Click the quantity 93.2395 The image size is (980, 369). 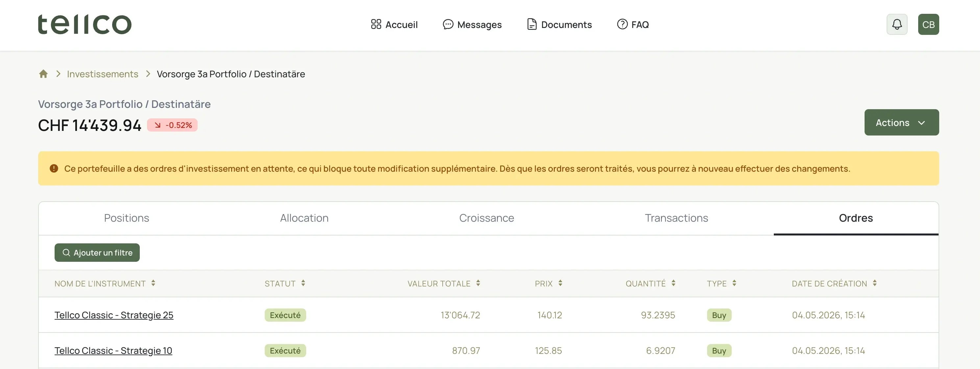pos(658,315)
